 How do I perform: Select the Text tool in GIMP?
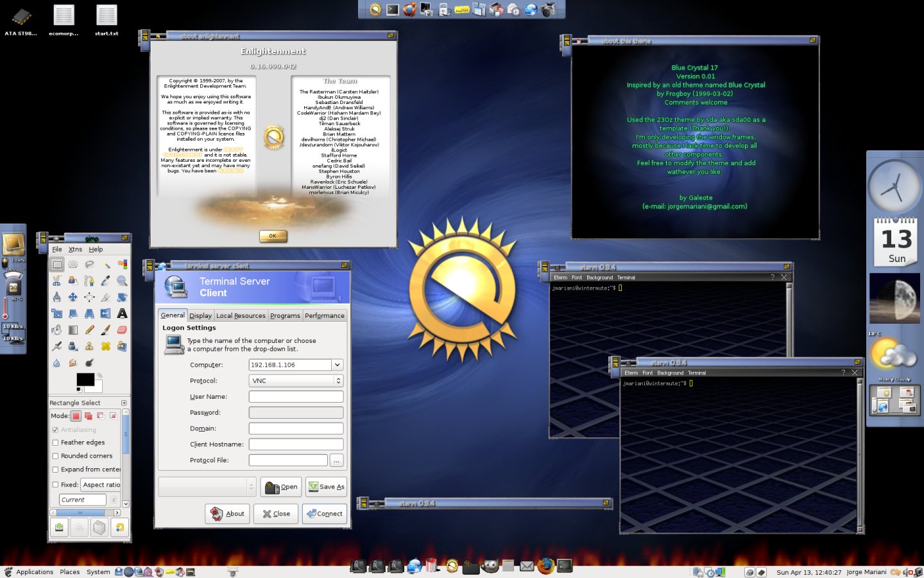click(122, 313)
